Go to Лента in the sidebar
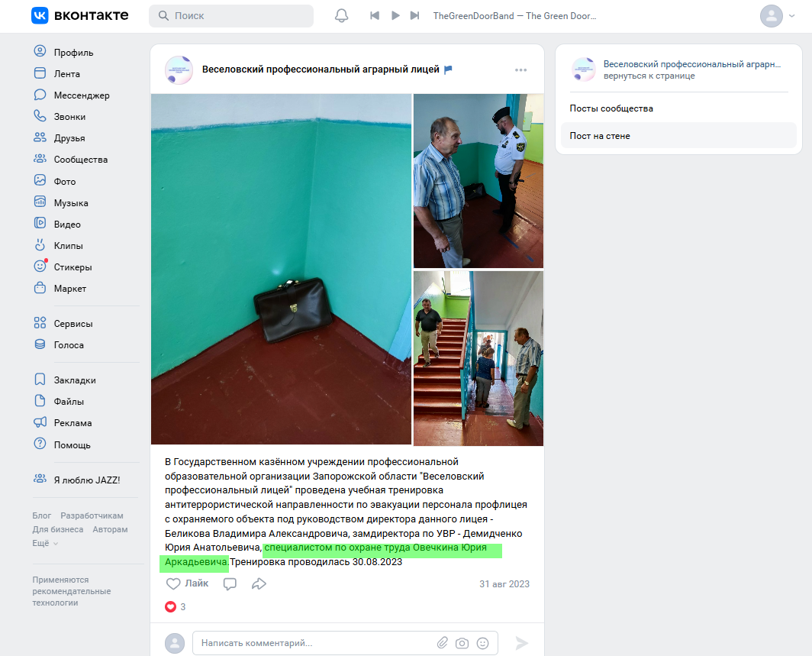The height and width of the screenshot is (656, 812). (x=40, y=73)
